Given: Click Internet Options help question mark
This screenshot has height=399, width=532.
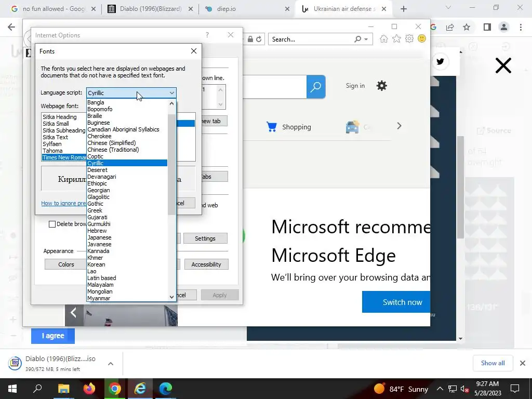Looking at the screenshot, I should click(x=207, y=35).
